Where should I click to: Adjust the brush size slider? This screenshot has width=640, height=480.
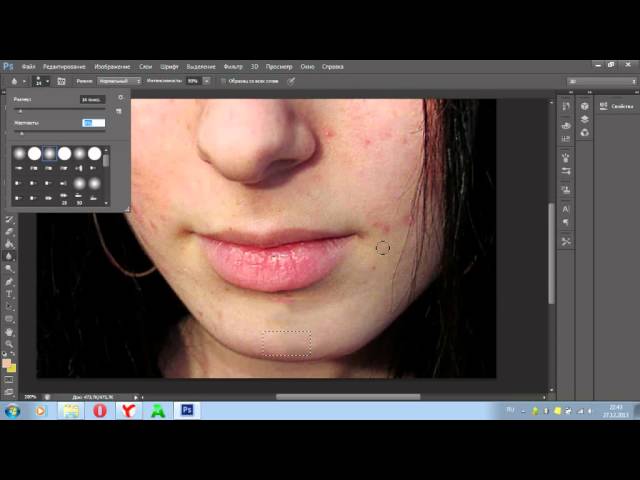click(x=60, y=111)
